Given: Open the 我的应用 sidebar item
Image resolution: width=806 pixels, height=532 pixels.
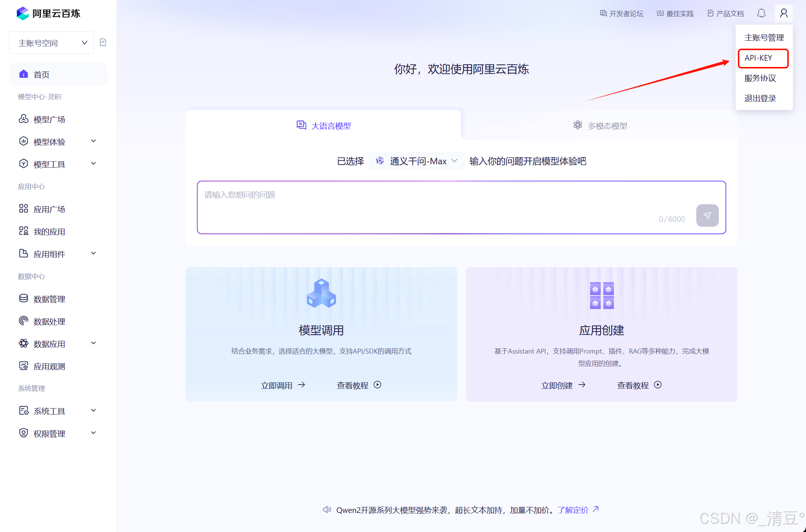Looking at the screenshot, I should [x=58, y=231].
